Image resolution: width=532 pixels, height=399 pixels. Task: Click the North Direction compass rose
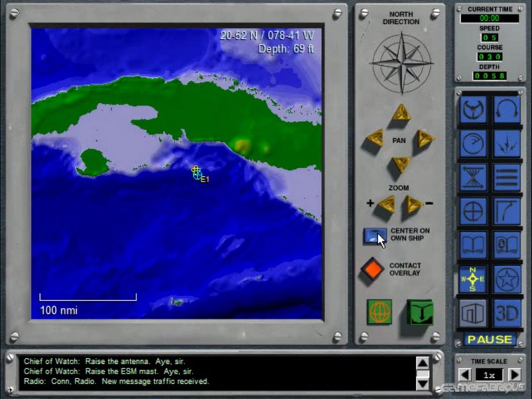402,63
